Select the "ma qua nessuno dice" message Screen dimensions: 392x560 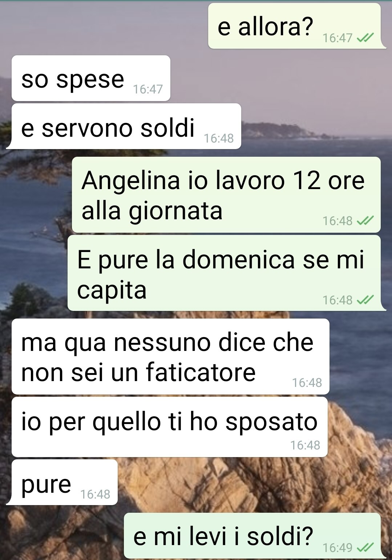(170, 356)
